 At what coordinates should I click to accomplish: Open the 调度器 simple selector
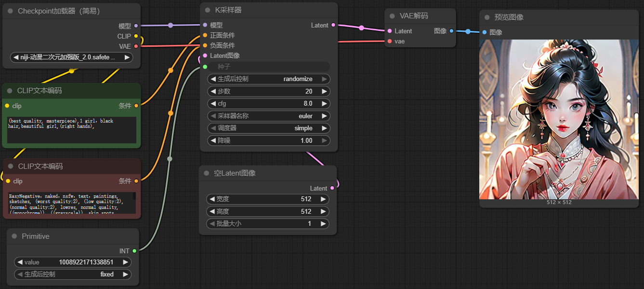[269, 128]
